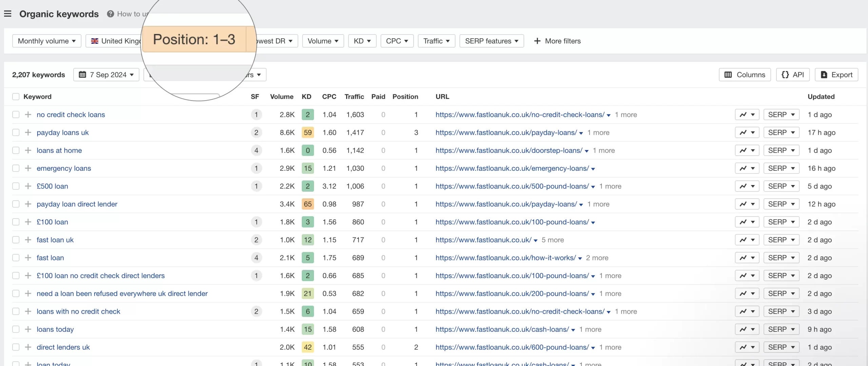Add 'loans today' with plus icon
Viewport: 868px width, 366px height.
(x=28, y=329)
